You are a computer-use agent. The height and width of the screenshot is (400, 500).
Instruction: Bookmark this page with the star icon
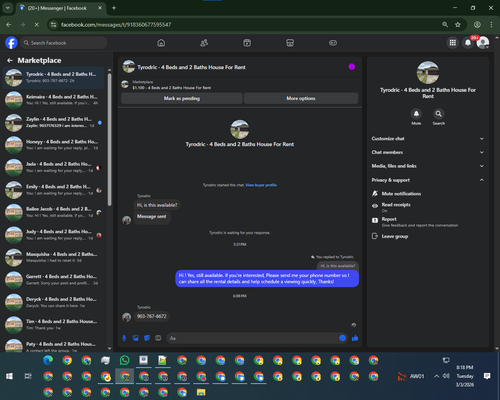[x=458, y=25]
